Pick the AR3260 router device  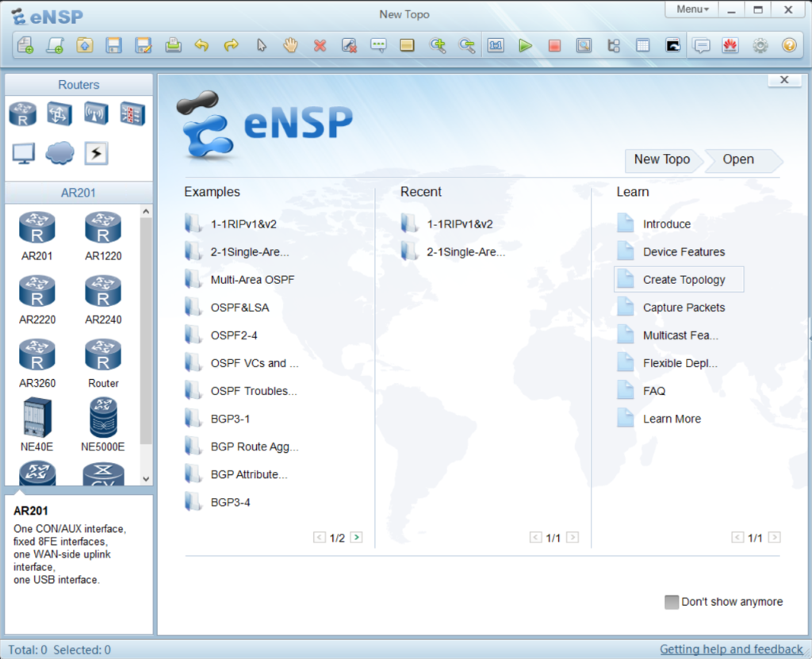point(36,364)
